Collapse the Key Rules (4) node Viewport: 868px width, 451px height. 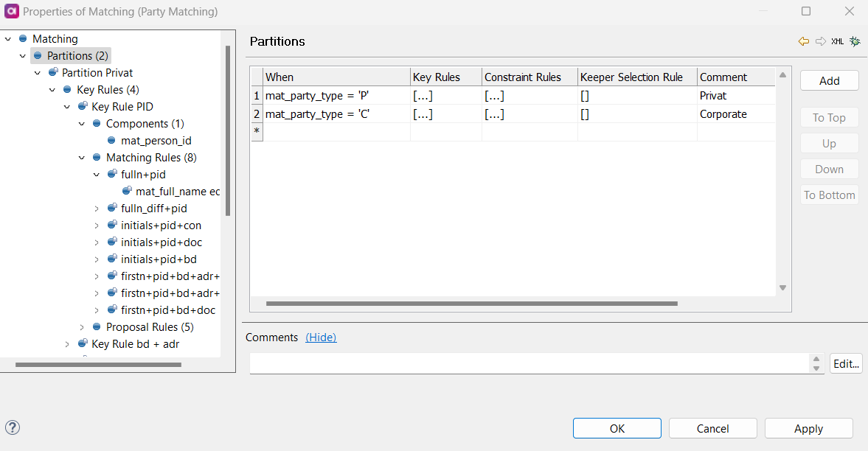point(52,90)
